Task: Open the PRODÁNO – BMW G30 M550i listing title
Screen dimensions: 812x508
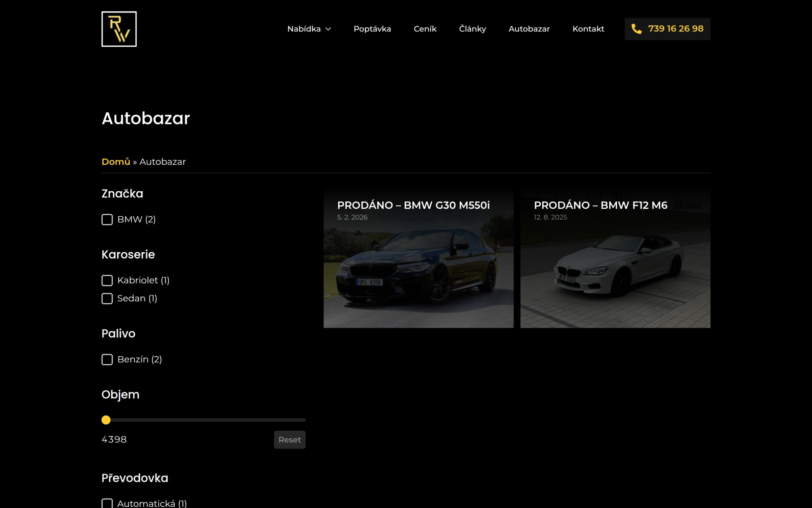Action: 413,205
